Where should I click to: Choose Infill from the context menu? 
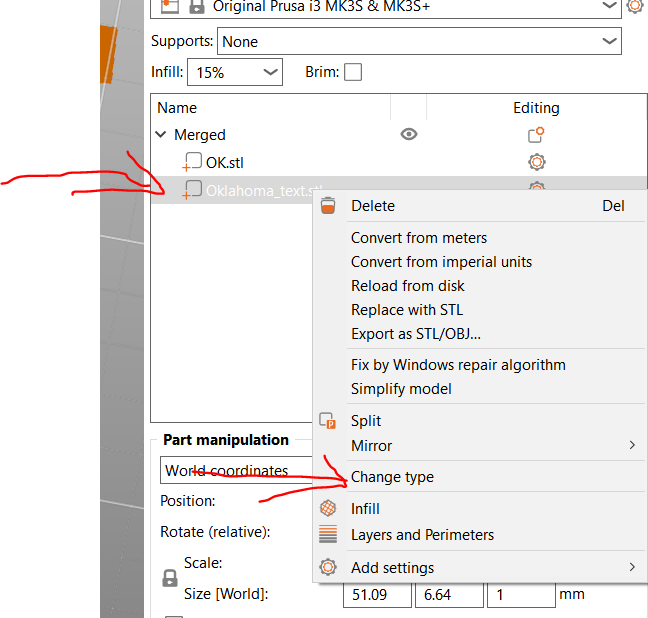point(479,508)
